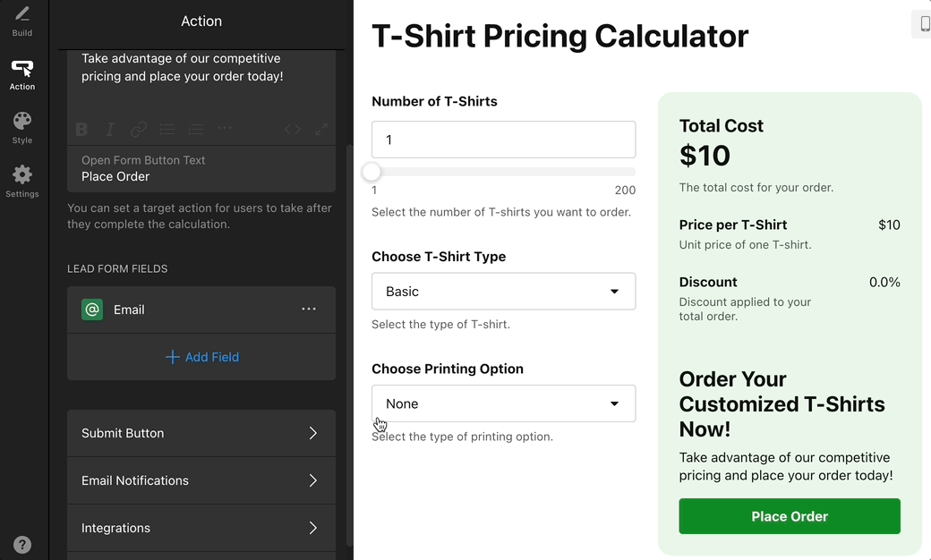The width and height of the screenshot is (931, 560).
Task: Toggle bold formatting in text editor
Action: tap(81, 130)
